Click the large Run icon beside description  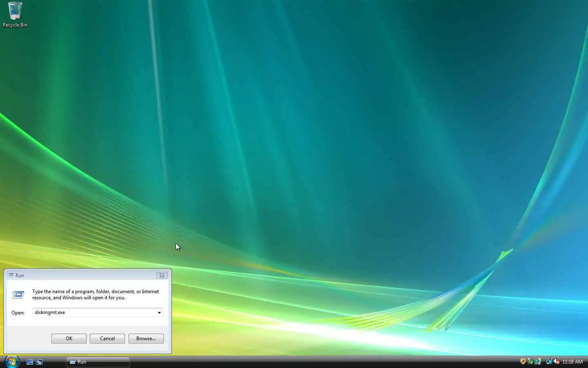(18, 294)
